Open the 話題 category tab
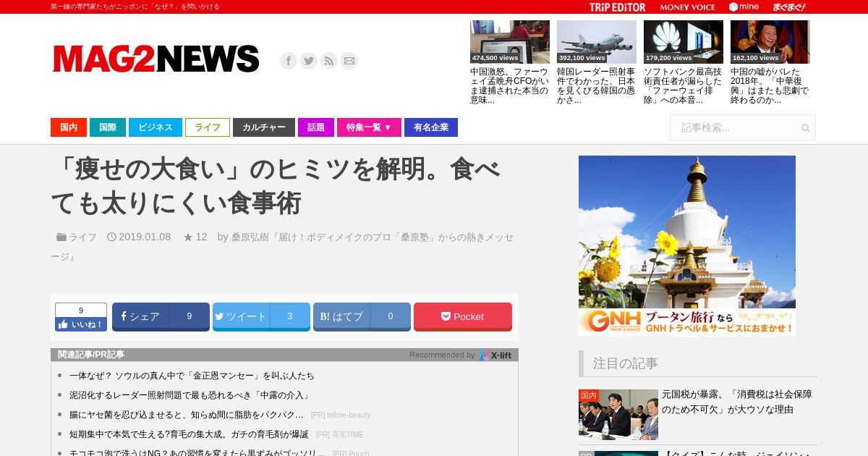The height and width of the screenshot is (456, 868). [316, 127]
